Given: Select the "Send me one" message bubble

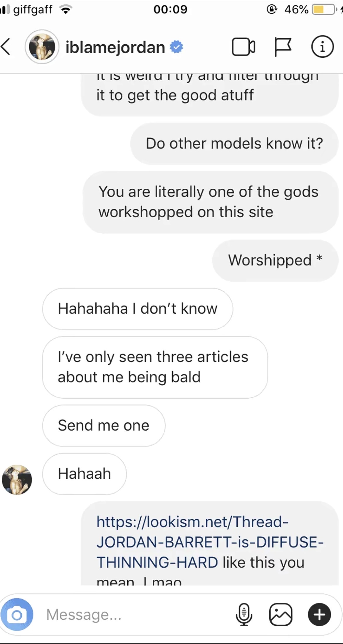Looking at the screenshot, I should pyautogui.click(x=104, y=426).
